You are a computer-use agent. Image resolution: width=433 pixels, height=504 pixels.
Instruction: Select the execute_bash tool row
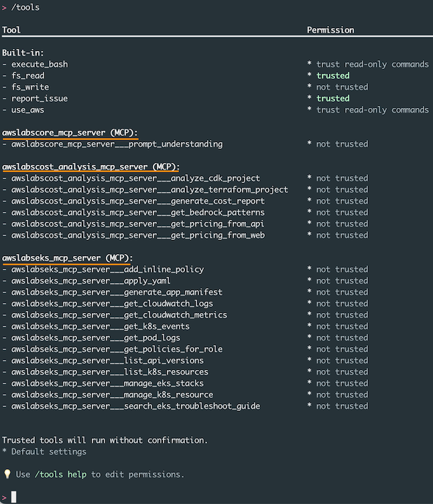pyautogui.click(x=215, y=64)
